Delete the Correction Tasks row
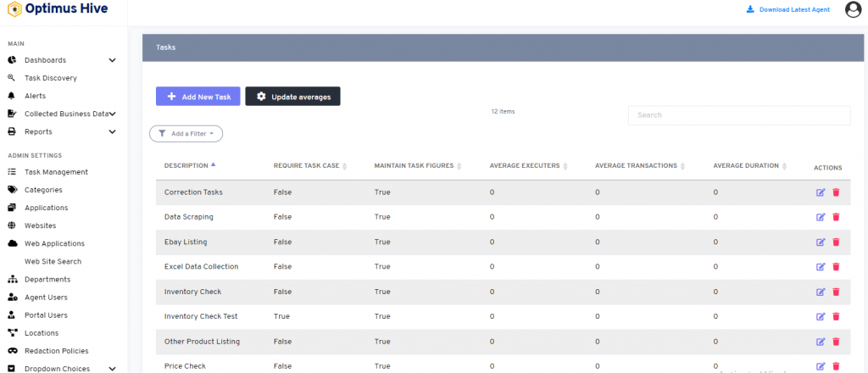The width and height of the screenshot is (868, 373). click(836, 192)
